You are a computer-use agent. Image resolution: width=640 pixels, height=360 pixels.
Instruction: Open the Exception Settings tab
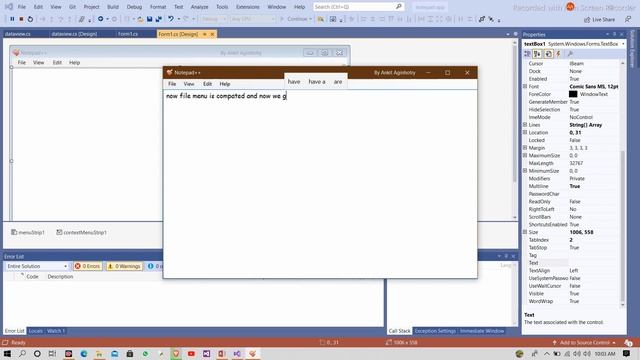(435, 331)
